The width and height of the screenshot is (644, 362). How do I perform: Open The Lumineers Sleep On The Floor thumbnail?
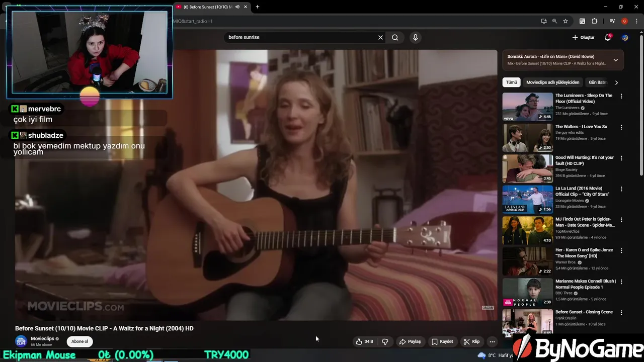[527, 107]
